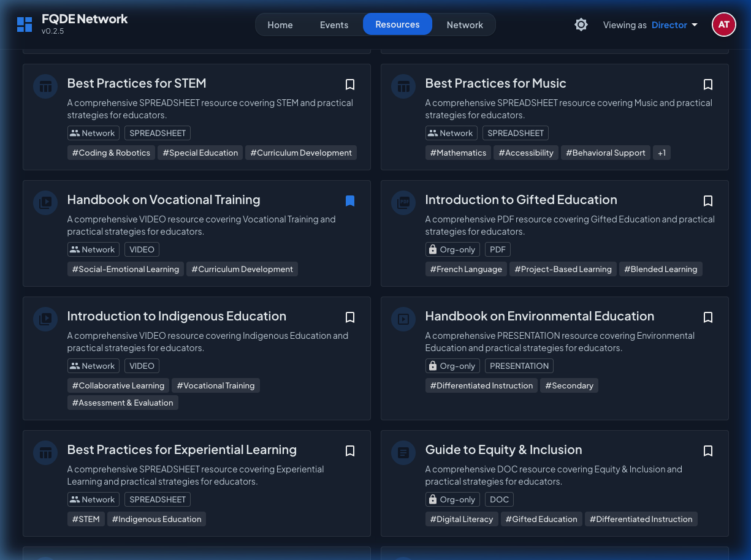This screenshot has height=560, width=751.
Task: Open the Network tab in the navigation
Action: 465,25
